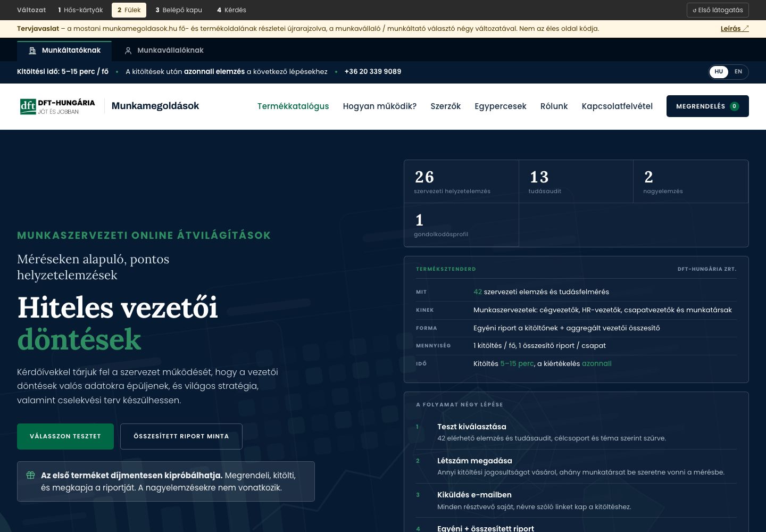Open Termékkatalógus in navigation
Image resolution: width=766 pixels, height=532 pixels.
pyautogui.click(x=293, y=106)
